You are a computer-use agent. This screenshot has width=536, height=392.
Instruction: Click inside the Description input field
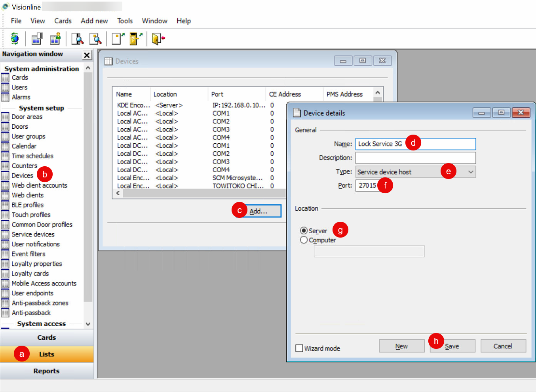point(415,158)
